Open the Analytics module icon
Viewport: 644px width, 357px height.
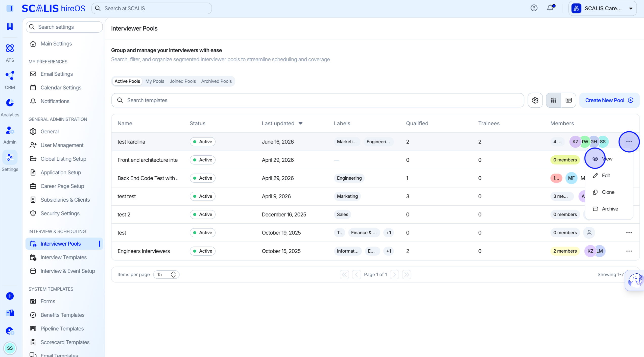[10, 103]
